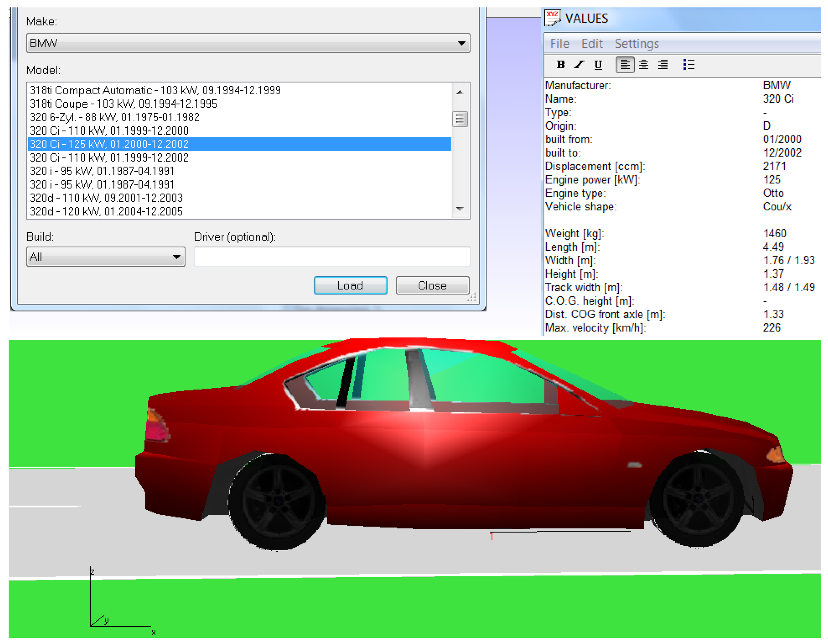Insert a bulleted list

pyautogui.click(x=689, y=65)
